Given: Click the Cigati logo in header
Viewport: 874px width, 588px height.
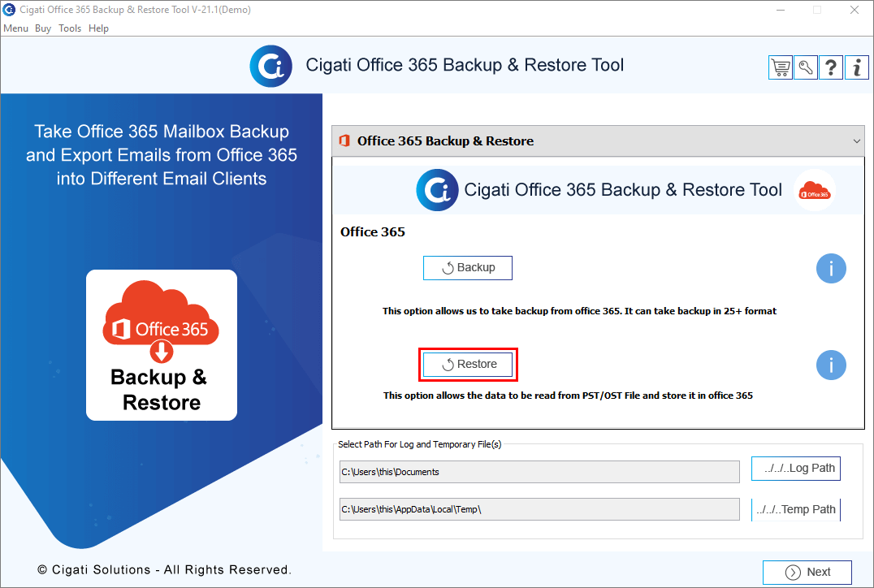Looking at the screenshot, I should tap(271, 67).
